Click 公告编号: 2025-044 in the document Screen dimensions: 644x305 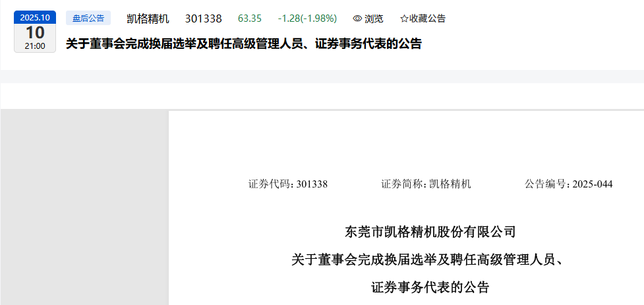click(568, 184)
